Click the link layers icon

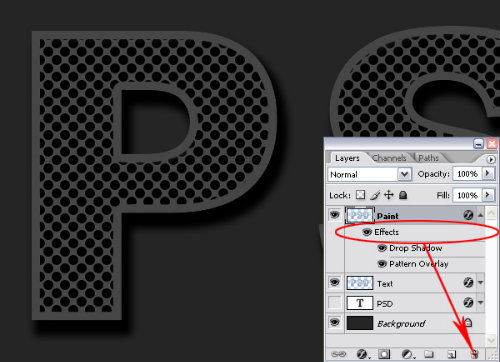[338, 354]
